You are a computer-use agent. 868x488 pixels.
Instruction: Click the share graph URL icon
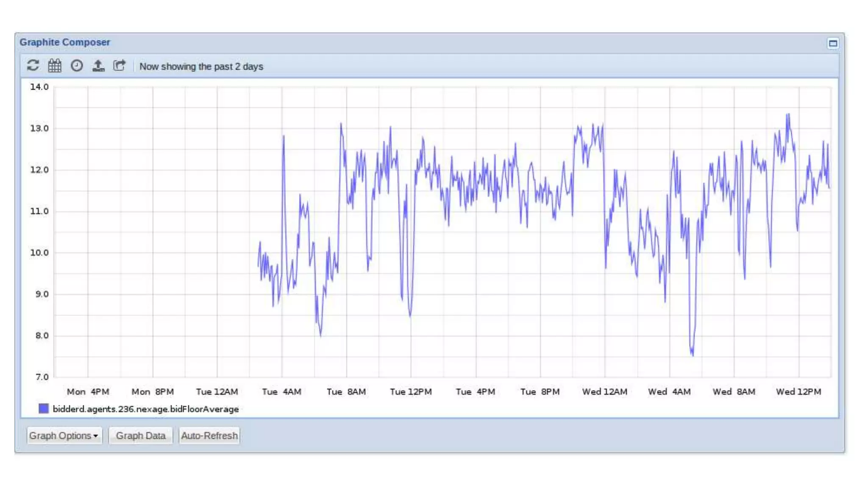pyautogui.click(x=120, y=66)
